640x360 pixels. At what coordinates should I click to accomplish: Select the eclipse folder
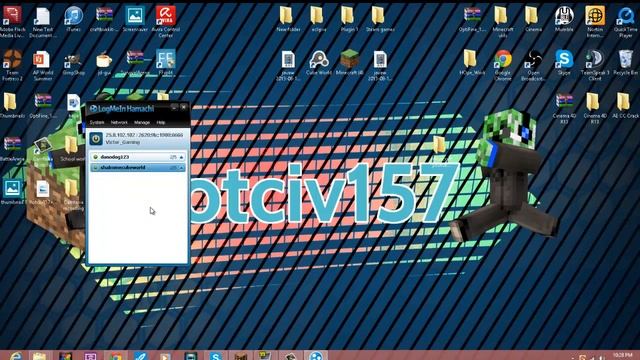coord(318,19)
